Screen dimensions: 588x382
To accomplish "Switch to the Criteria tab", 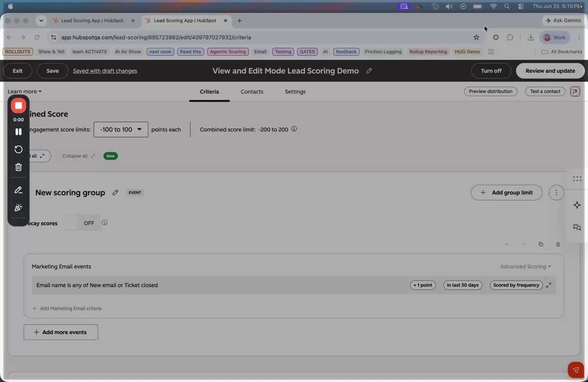I will click(x=209, y=91).
